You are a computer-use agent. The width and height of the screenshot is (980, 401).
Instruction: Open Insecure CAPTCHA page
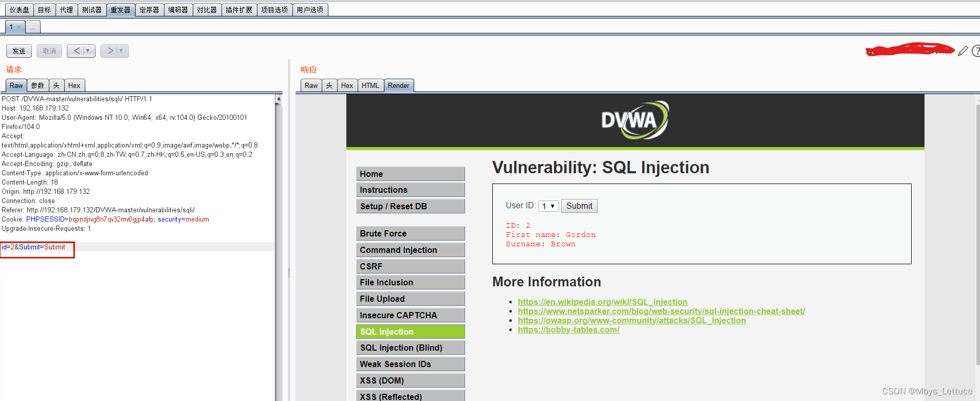coord(411,315)
